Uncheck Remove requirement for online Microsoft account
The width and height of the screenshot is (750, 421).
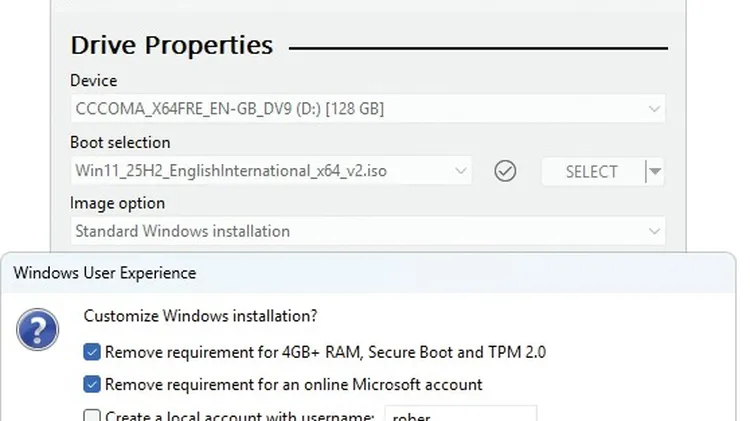[92, 384]
